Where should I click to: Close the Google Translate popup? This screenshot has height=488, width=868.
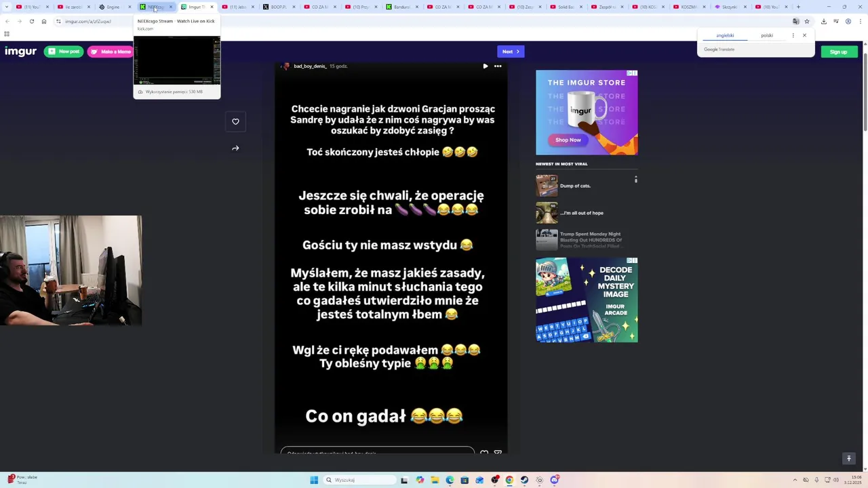804,35
